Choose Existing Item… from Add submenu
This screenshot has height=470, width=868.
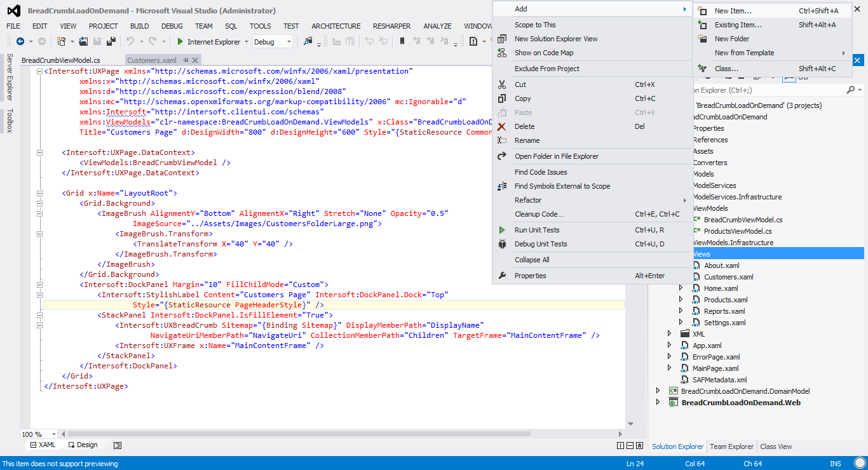coord(772,25)
